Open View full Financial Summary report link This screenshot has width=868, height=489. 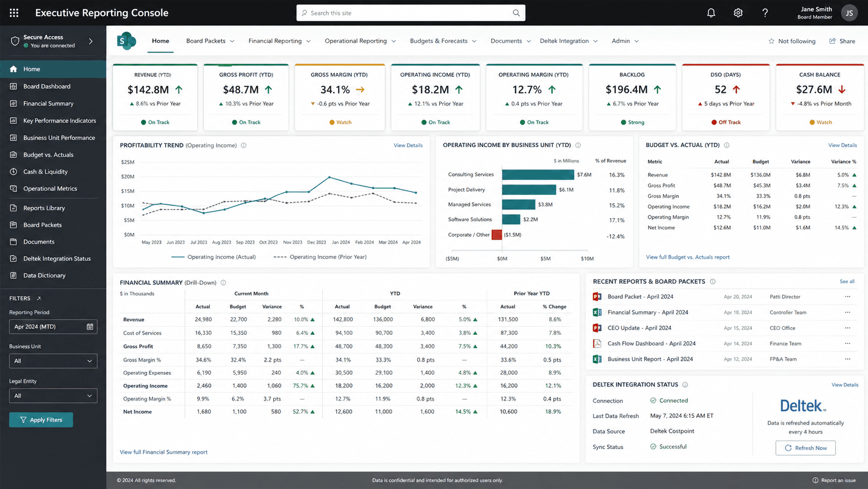(164, 452)
